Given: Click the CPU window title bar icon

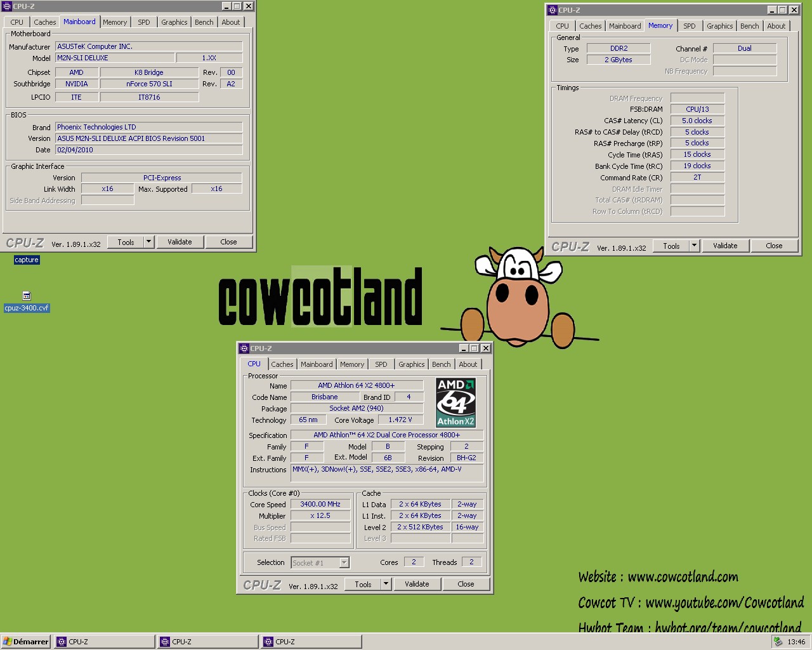Looking at the screenshot, I should point(244,348).
